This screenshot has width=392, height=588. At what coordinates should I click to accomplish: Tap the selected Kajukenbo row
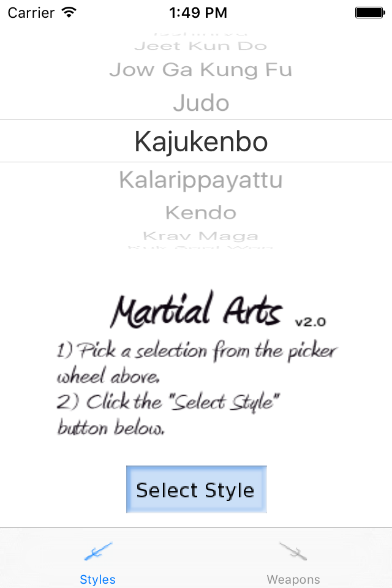tap(201, 142)
